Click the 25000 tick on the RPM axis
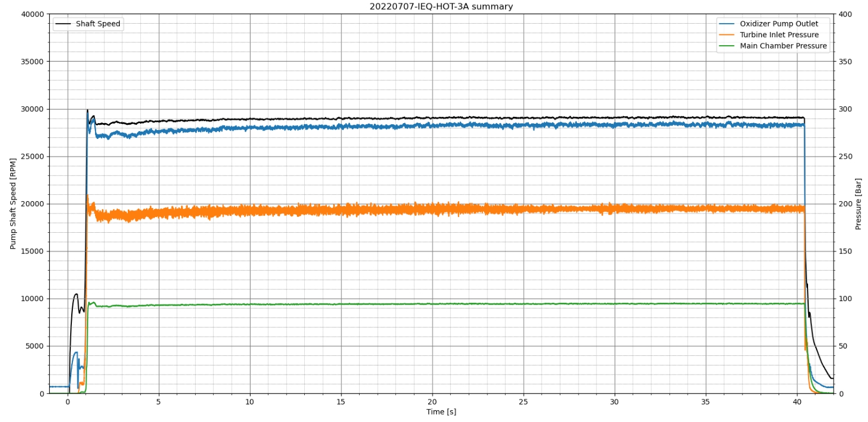The height and width of the screenshot is (422, 868). [x=33, y=156]
